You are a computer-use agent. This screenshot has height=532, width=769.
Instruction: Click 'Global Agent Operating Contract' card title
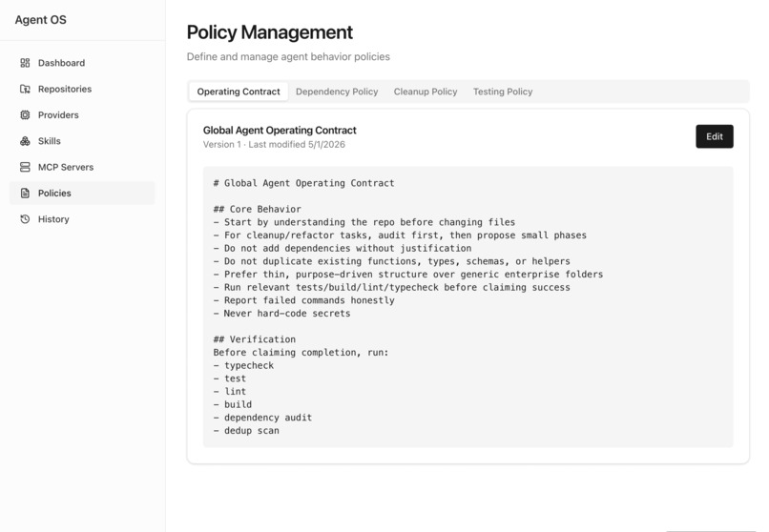(280, 131)
